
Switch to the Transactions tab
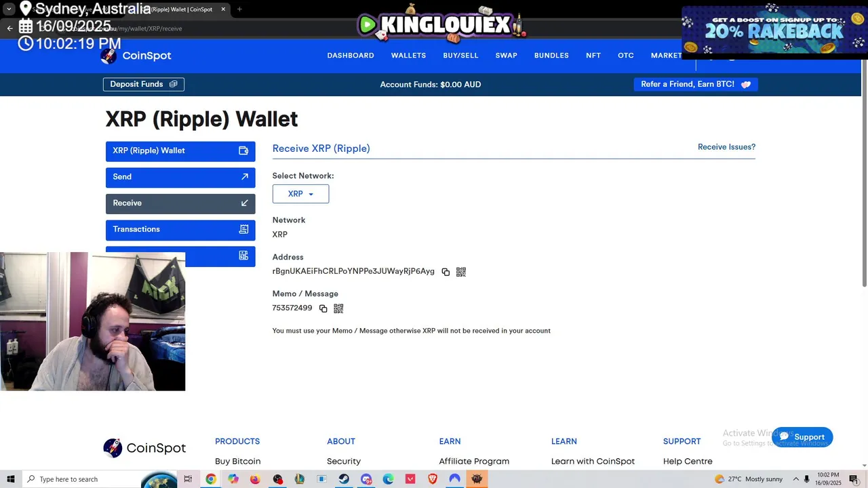(180, 230)
